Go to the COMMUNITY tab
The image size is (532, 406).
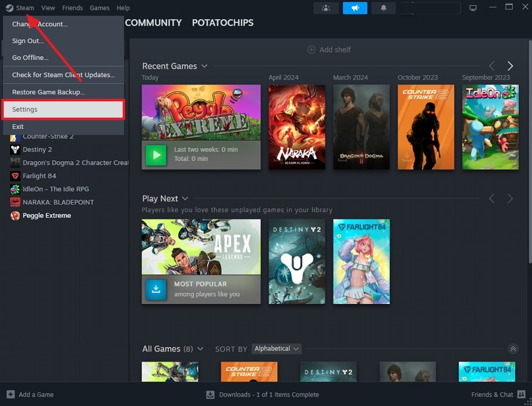tap(153, 23)
